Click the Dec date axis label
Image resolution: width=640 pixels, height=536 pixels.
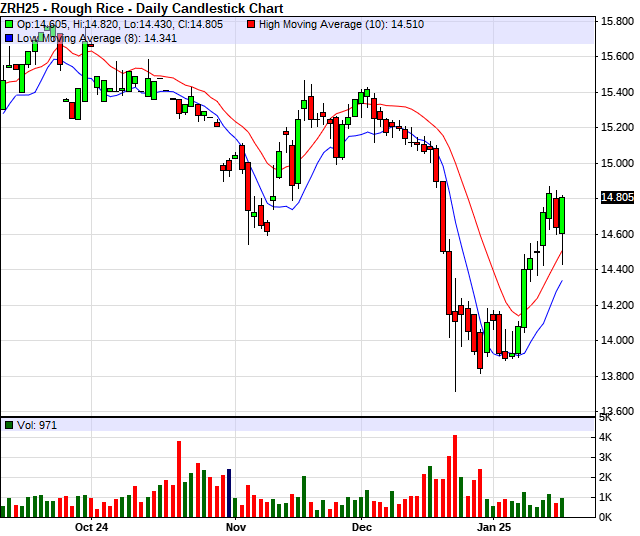tap(361, 526)
